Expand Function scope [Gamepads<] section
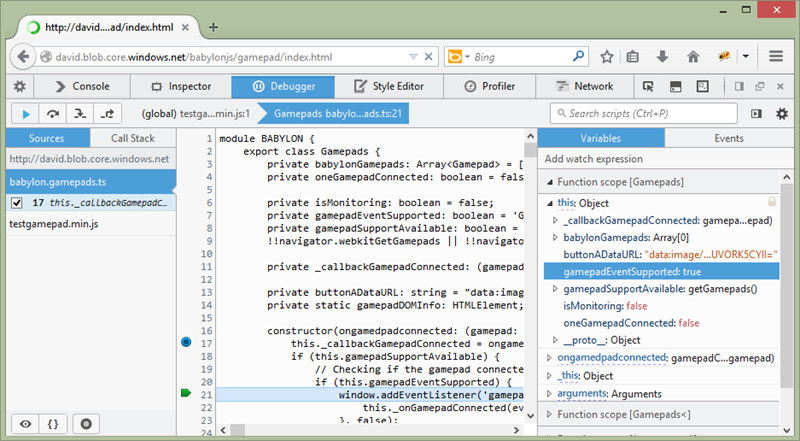This screenshot has width=800, height=441. pyautogui.click(x=549, y=414)
